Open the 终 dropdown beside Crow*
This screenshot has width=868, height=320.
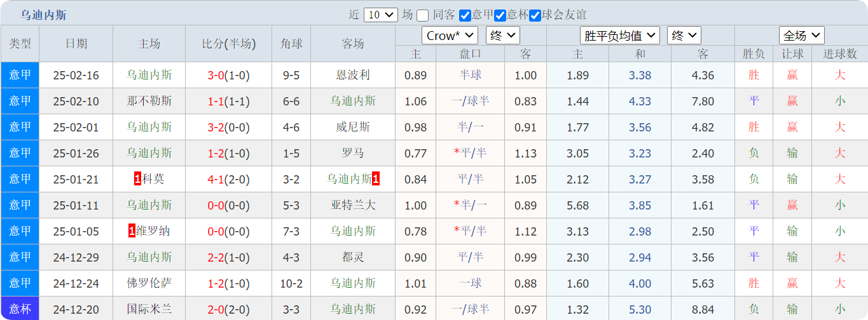pos(502,36)
